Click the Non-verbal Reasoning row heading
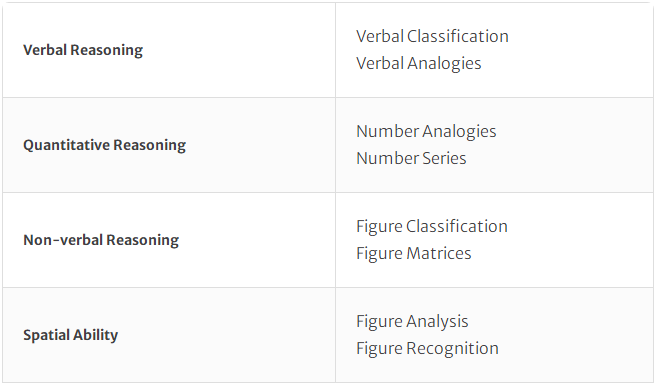656x385 pixels. 101,240
